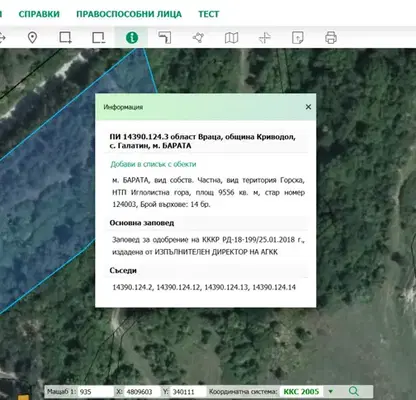Toggle the green information tool
416x400 pixels.
click(132, 37)
